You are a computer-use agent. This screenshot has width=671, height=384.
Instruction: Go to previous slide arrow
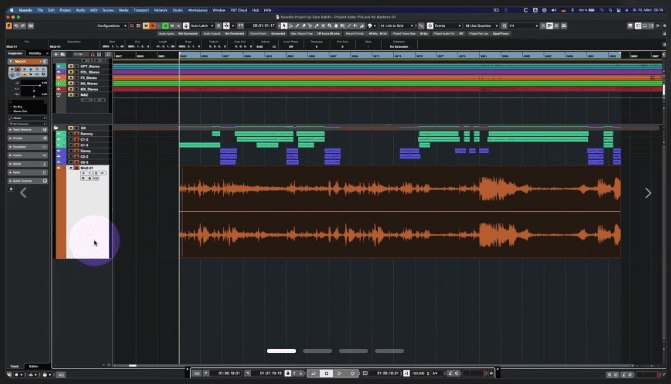click(23, 193)
